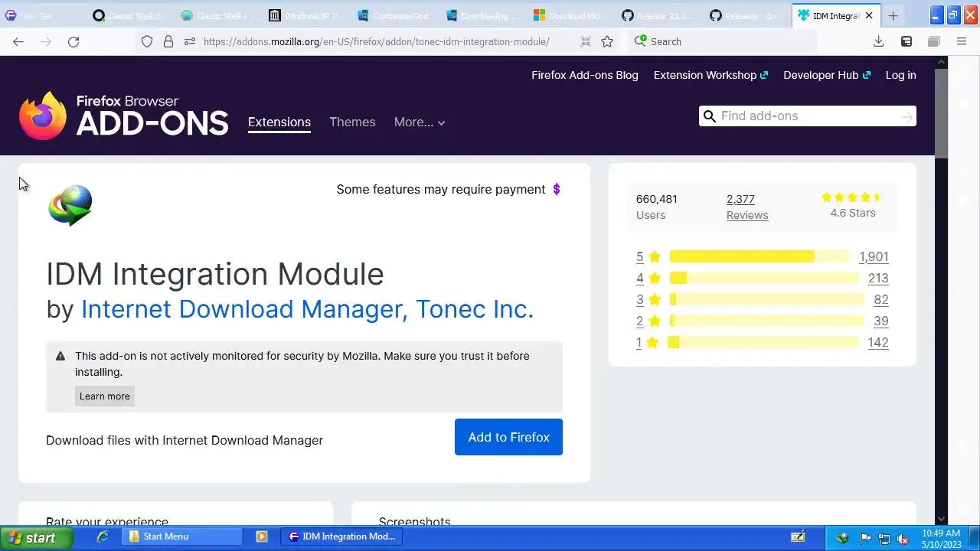Click the 660,481 Users count
Screen dimensions: 980x551
pos(657,207)
